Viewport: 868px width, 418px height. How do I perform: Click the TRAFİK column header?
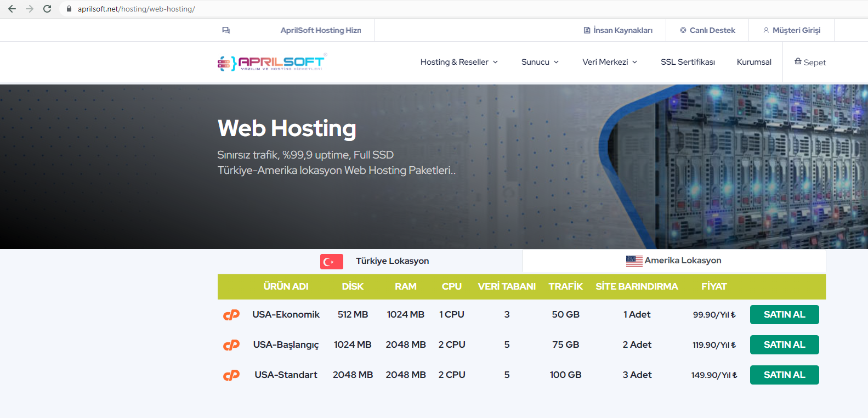[x=566, y=286]
